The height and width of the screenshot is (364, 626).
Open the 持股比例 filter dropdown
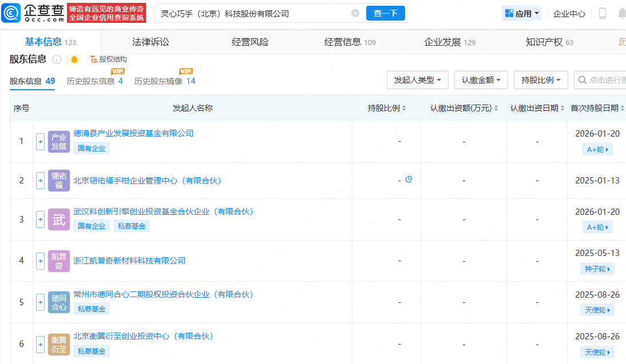pos(540,80)
